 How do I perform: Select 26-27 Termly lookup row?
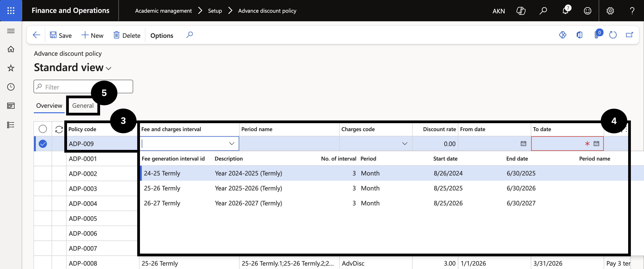384,203
